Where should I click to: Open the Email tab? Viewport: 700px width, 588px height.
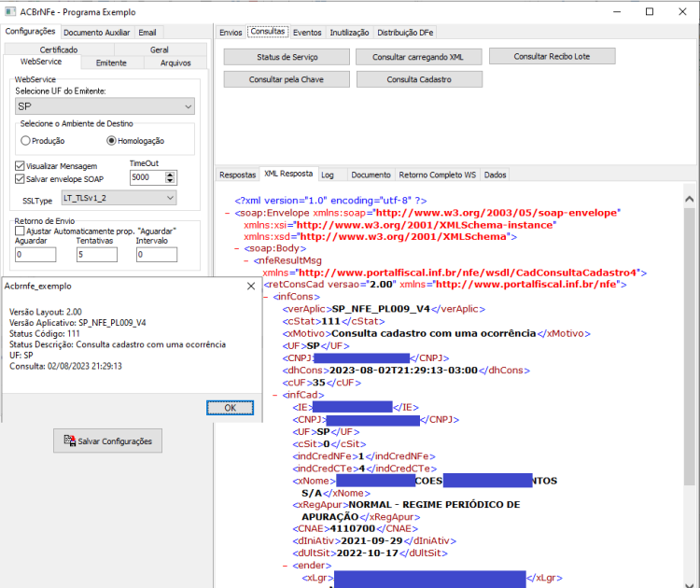147,33
